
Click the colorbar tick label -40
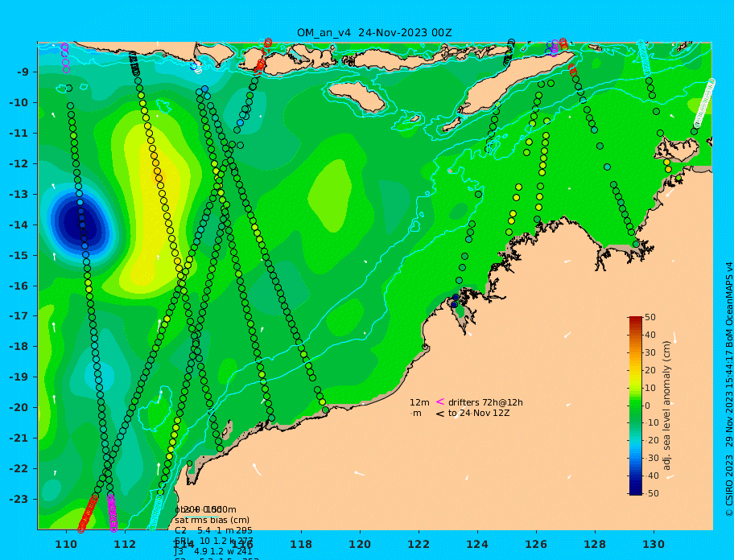point(651,476)
